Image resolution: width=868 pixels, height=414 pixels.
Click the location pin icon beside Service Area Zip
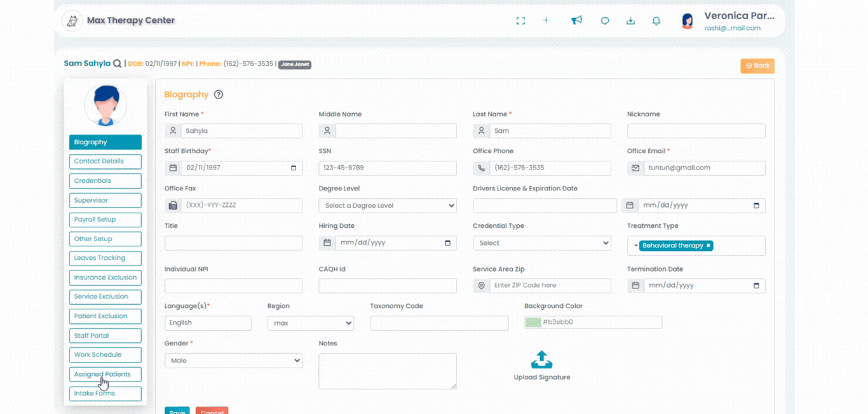[481, 286]
